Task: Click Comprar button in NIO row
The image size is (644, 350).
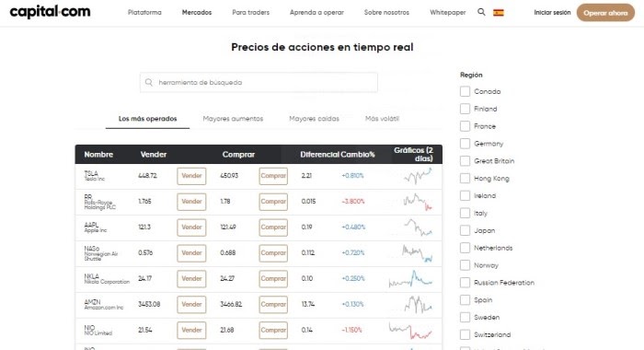Action: [x=273, y=330]
